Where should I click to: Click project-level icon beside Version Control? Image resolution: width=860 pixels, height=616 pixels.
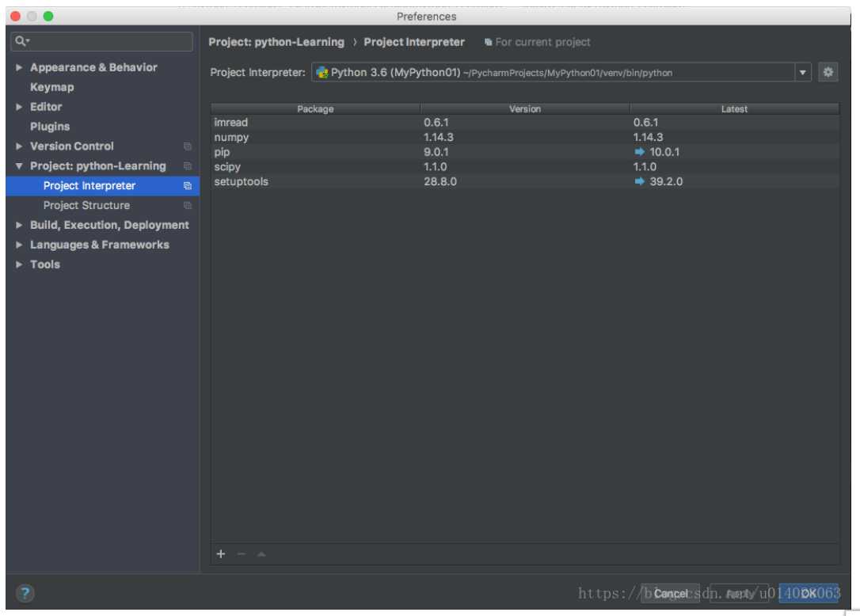tap(188, 146)
